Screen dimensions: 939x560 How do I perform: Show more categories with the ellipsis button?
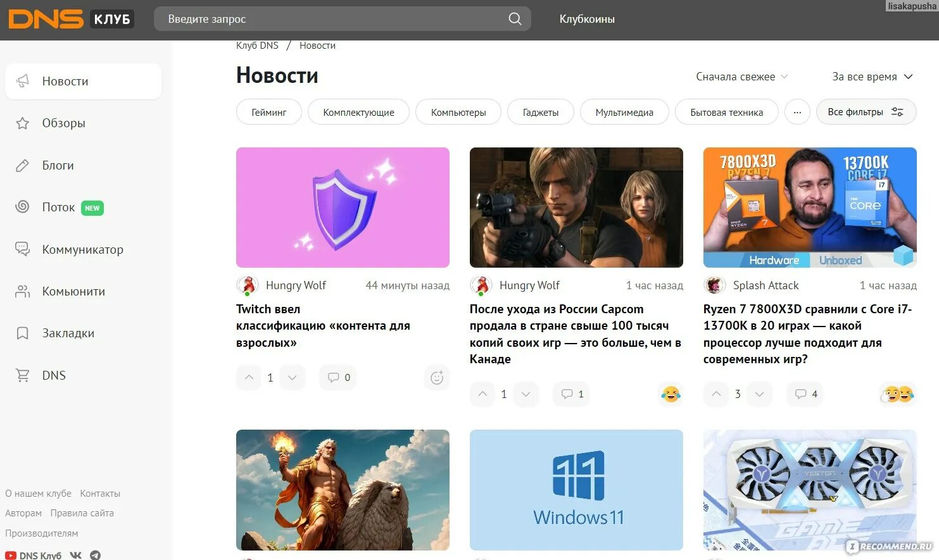click(x=797, y=112)
